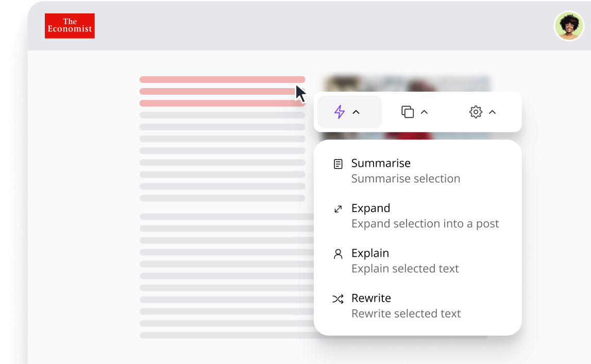
Task: Click the document icon next to Summarise
Action: pos(338,163)
